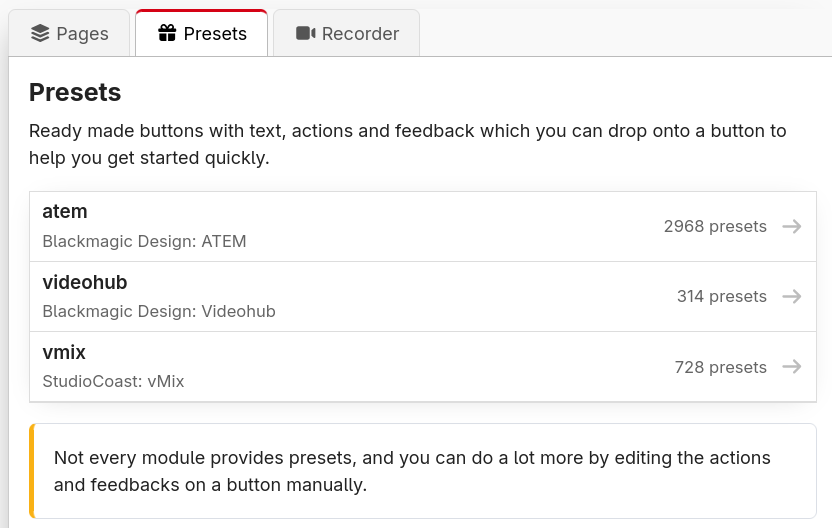Viewport: 832px width, 528px height.
Task: Click the Presets heading text
Action: pos(75,92)
